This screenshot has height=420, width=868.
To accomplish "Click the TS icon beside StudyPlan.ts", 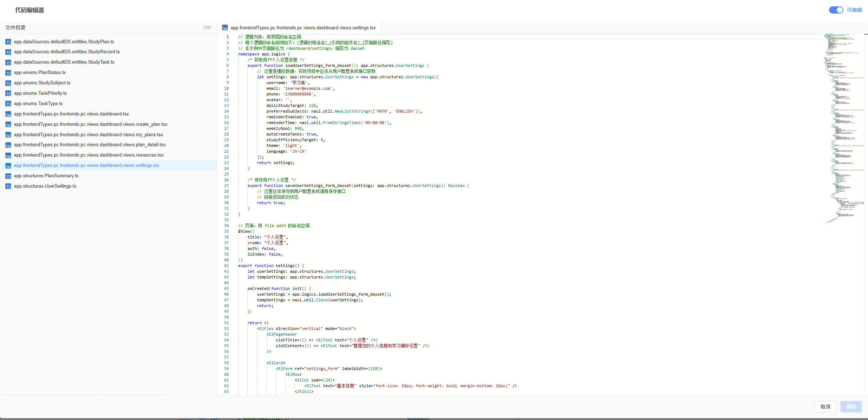I will [x=8, y=42].
